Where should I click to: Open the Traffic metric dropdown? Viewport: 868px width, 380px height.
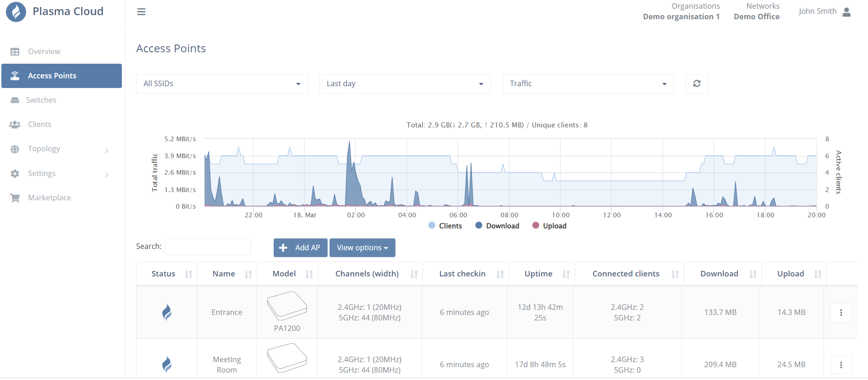[x=588, y=84]
